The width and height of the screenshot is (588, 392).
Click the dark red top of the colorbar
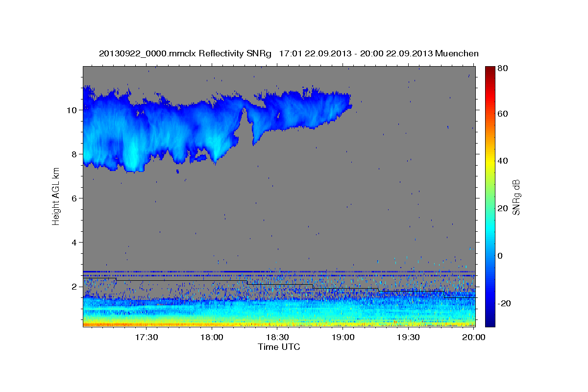[490, 70]
